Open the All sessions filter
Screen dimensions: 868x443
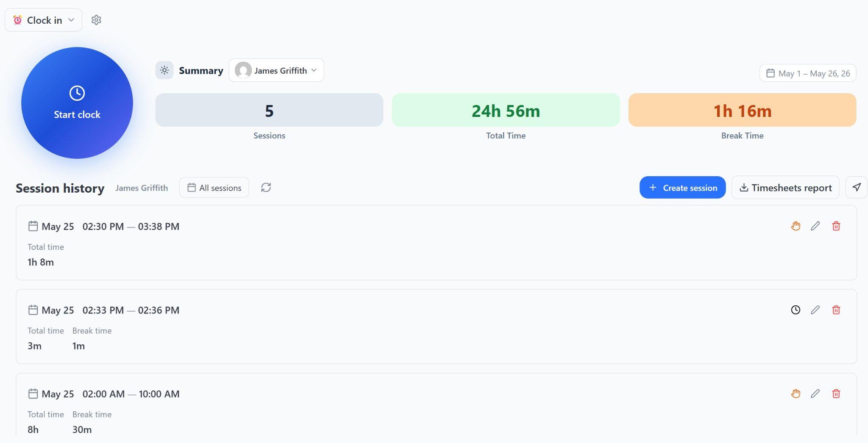pyautogui.click(x=214, y=188)
